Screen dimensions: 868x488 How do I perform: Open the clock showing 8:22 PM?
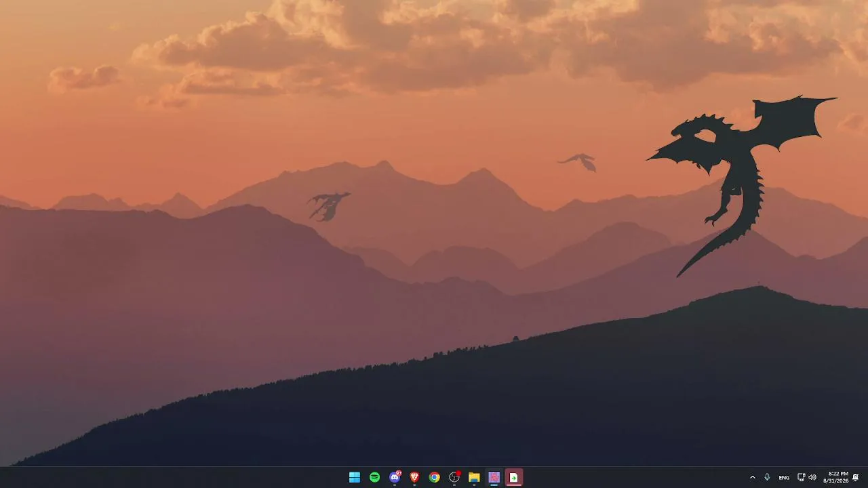836,477
